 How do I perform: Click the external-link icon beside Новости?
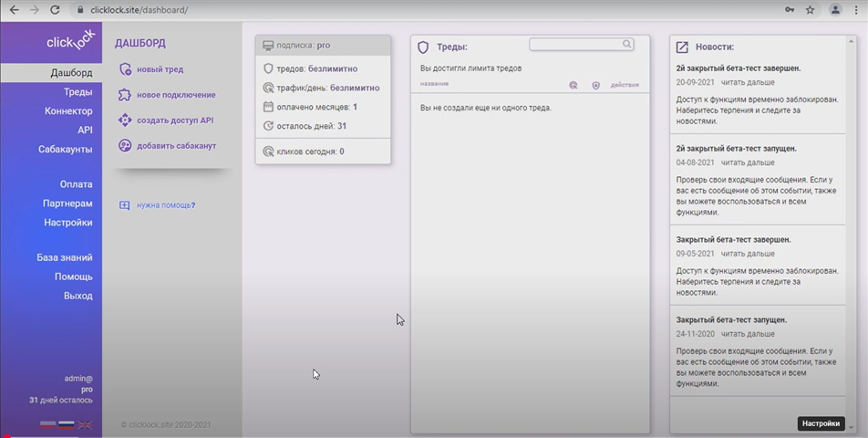coord(681,47)
